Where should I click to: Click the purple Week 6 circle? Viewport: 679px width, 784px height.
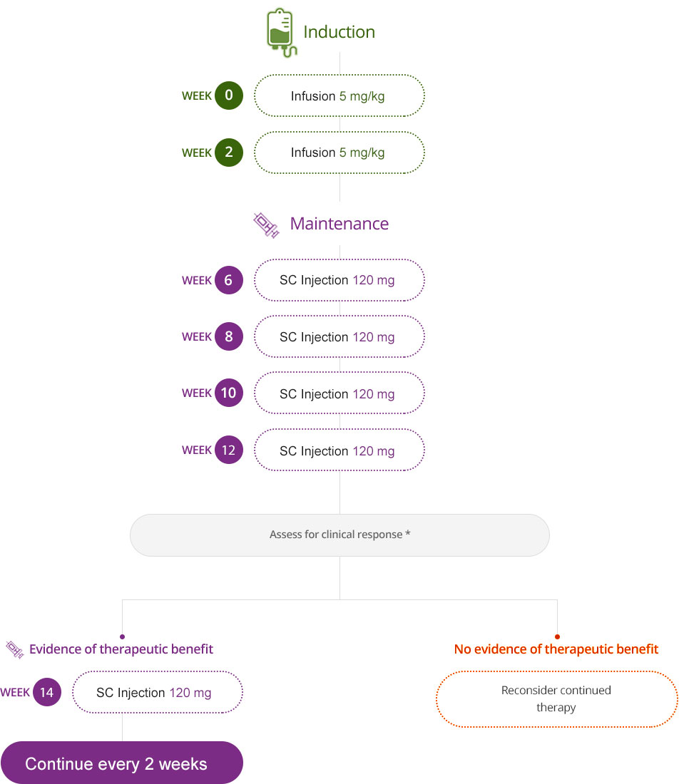(229, 280)
